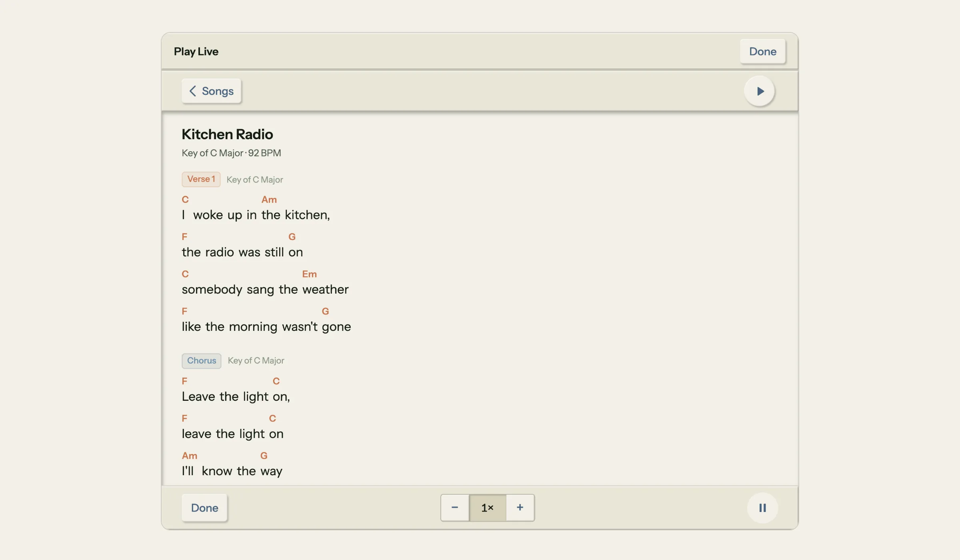Click the C chord above 'on,' in the chorus
The image size is (960, 560).
tap(276, 381)
